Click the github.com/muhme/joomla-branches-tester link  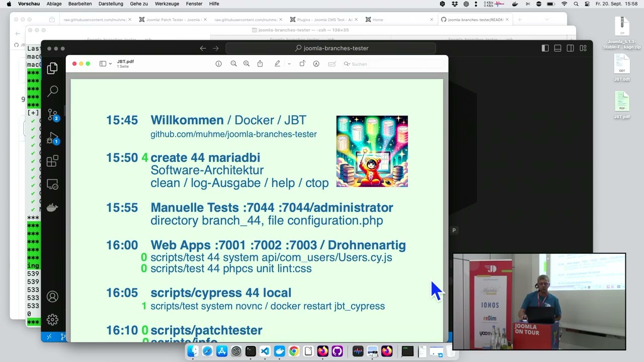tap(233, 134)
